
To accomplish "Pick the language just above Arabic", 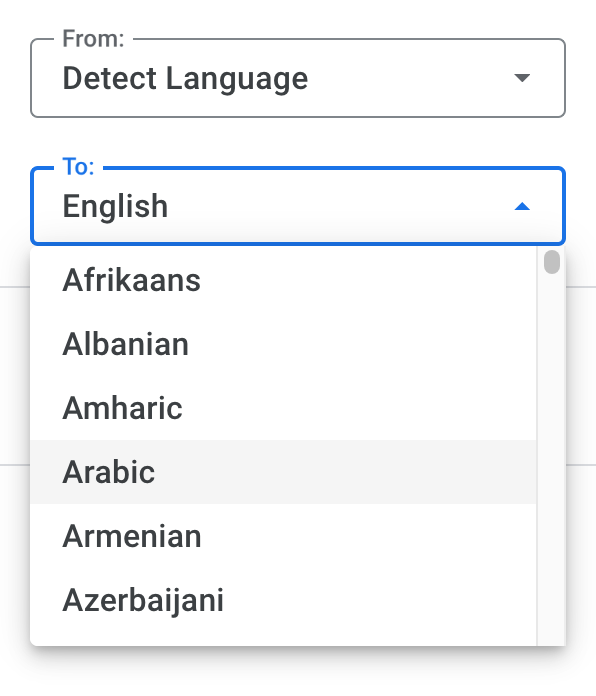I will tap(283, 408).
